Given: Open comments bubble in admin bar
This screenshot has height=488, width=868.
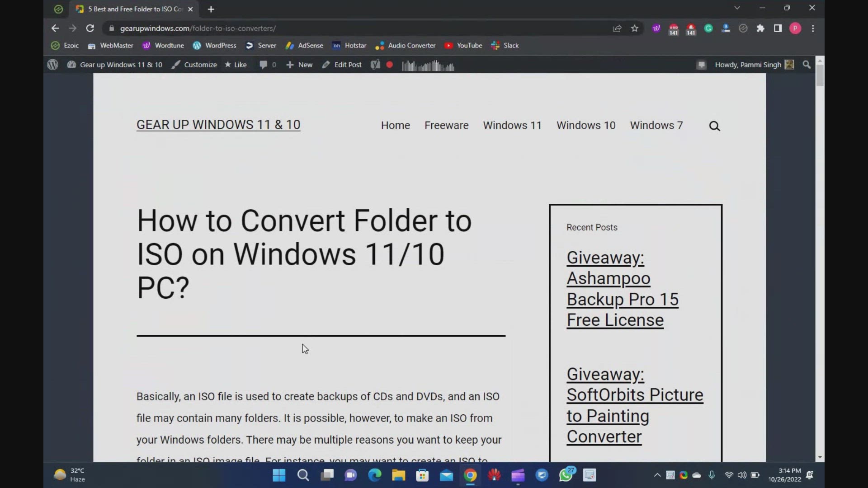Looking at the screenshot, I should (x=268, y=65).
